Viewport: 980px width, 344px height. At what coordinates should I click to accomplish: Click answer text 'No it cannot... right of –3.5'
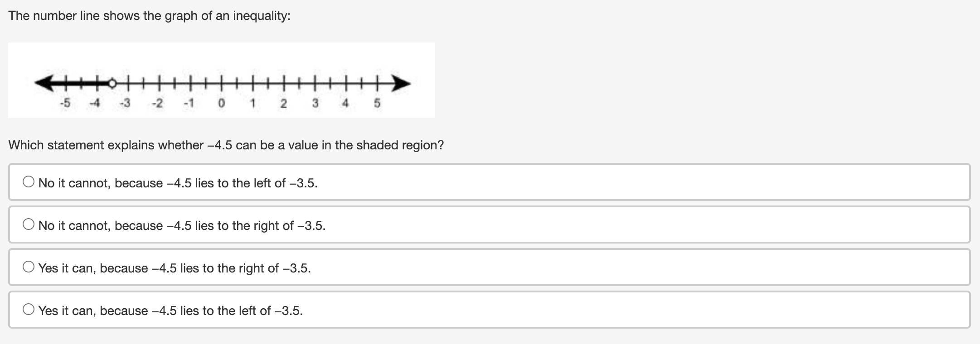point(182,225)
